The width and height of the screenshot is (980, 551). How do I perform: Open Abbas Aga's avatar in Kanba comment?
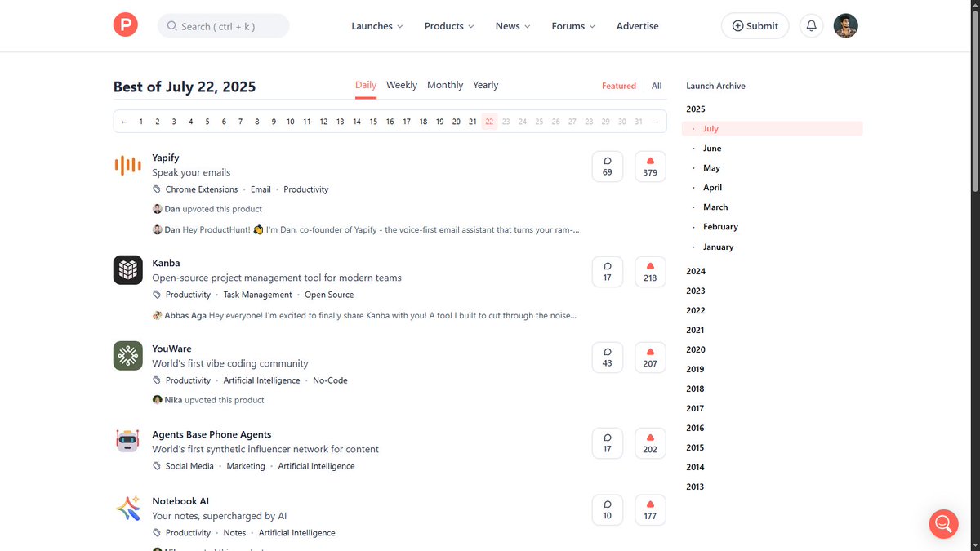click(x=157, y=315)
